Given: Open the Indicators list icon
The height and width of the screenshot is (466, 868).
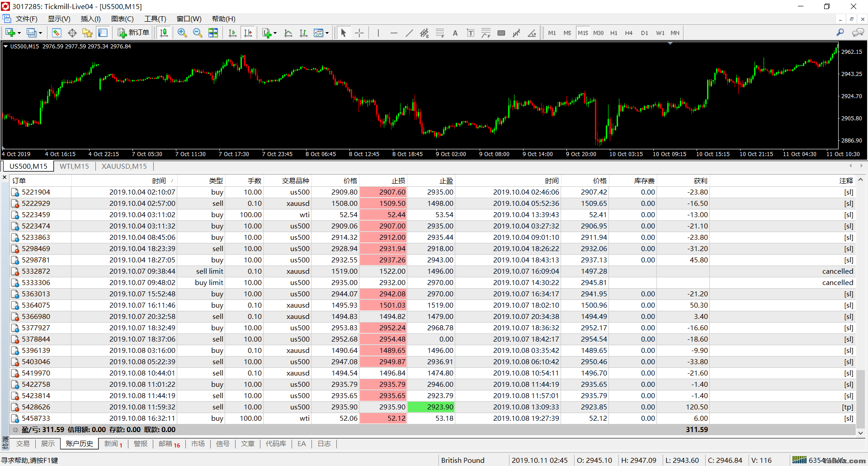Looking at the screenshot, I should coord(267,33).
